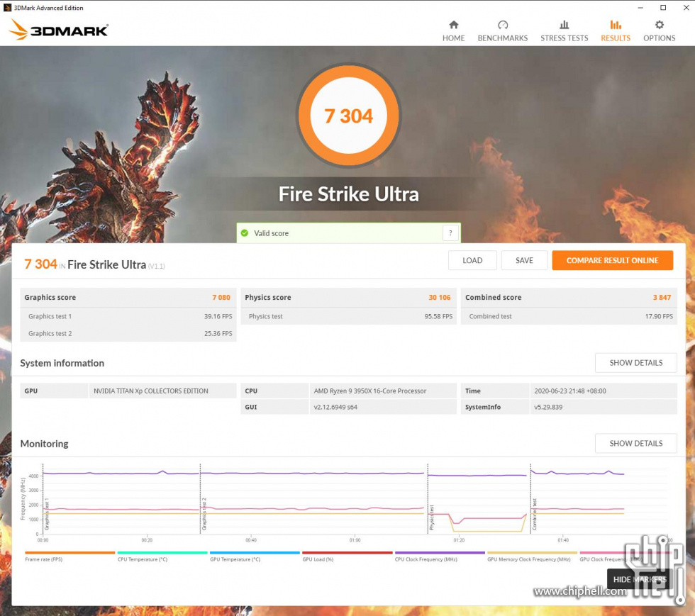Switch to the STRESS TESTS tab
Viewport: 695px width, 616px height.
[x=565, y=31]
